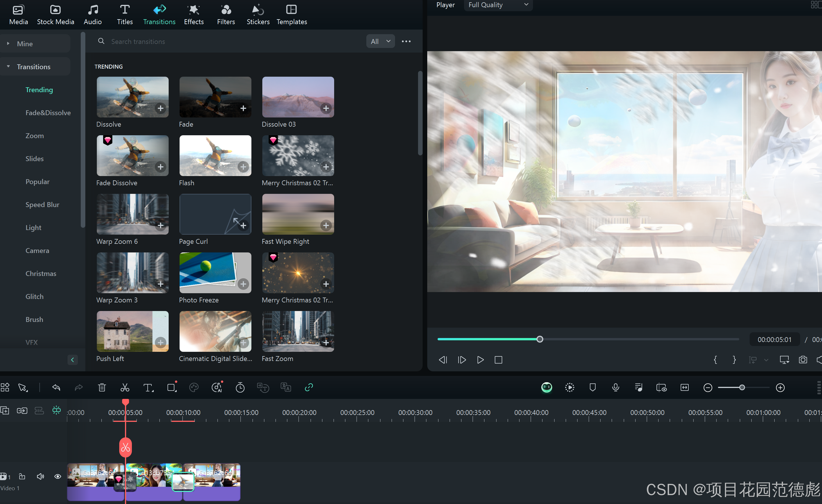
Task: Hide Video 1 track with eye icon
Action: (x=58, y=476)
